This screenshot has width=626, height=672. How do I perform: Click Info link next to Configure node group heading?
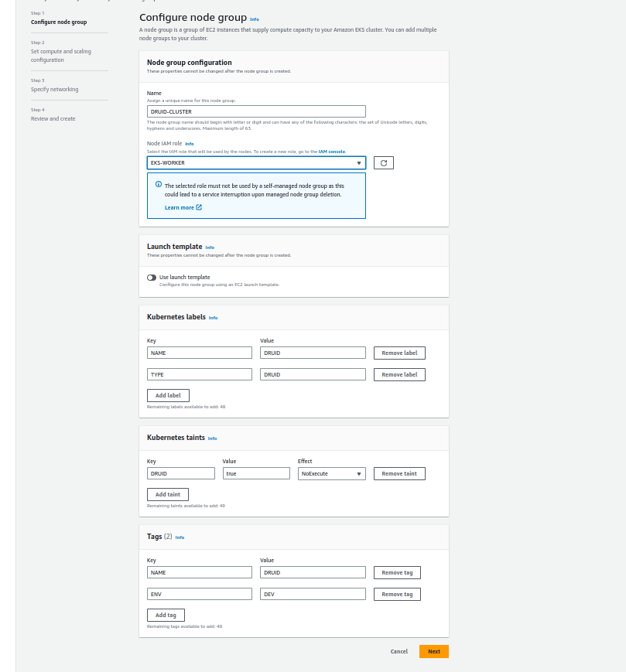coord(255,19)
